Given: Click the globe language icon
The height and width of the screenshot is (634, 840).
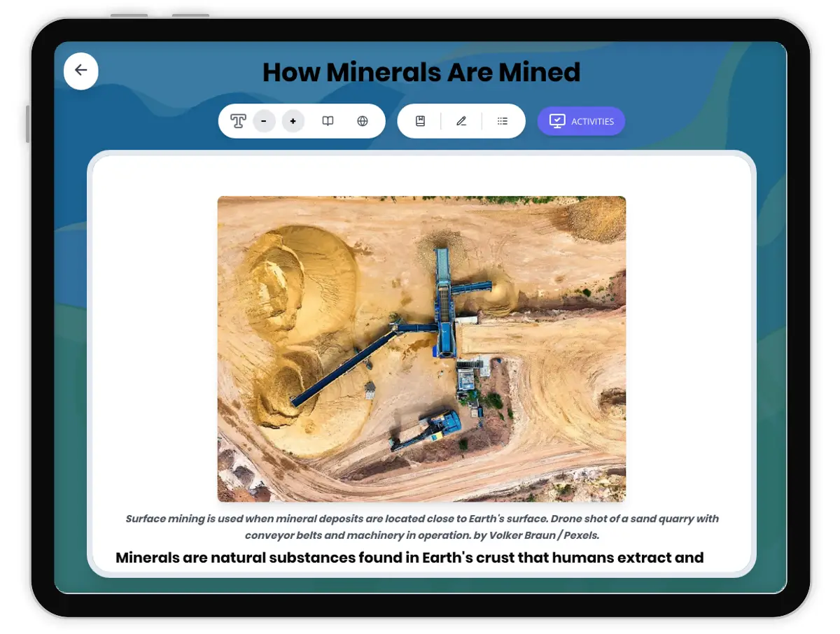Looking at the screenshot, I should (363, 121).
